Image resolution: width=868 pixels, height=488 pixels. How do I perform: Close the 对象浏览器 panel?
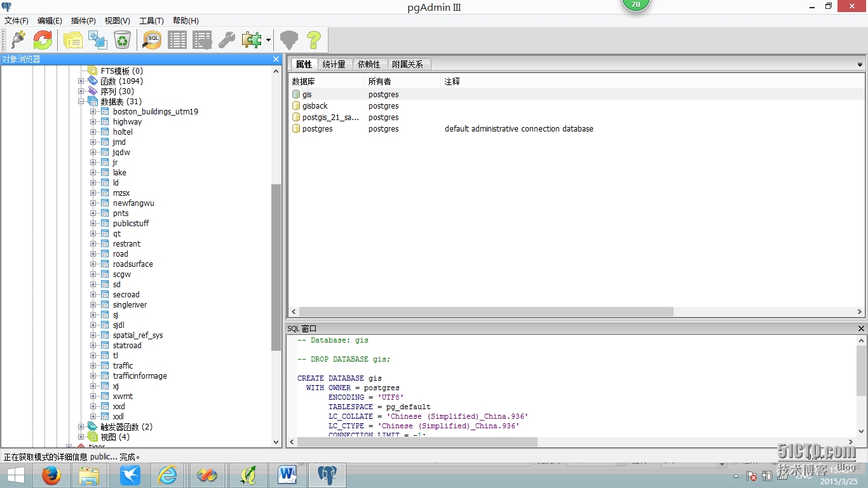pyautogui.click(x=276, y=59)
